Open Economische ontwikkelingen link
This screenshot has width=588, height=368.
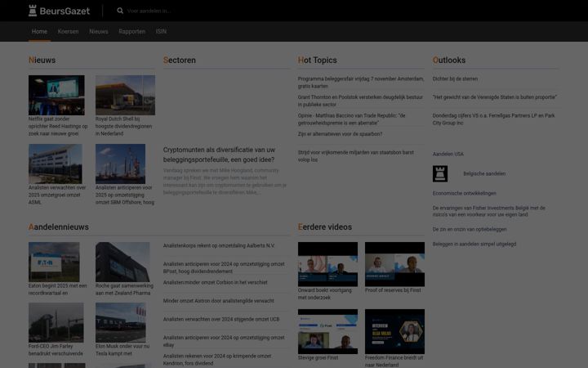[x=464, y=193]
